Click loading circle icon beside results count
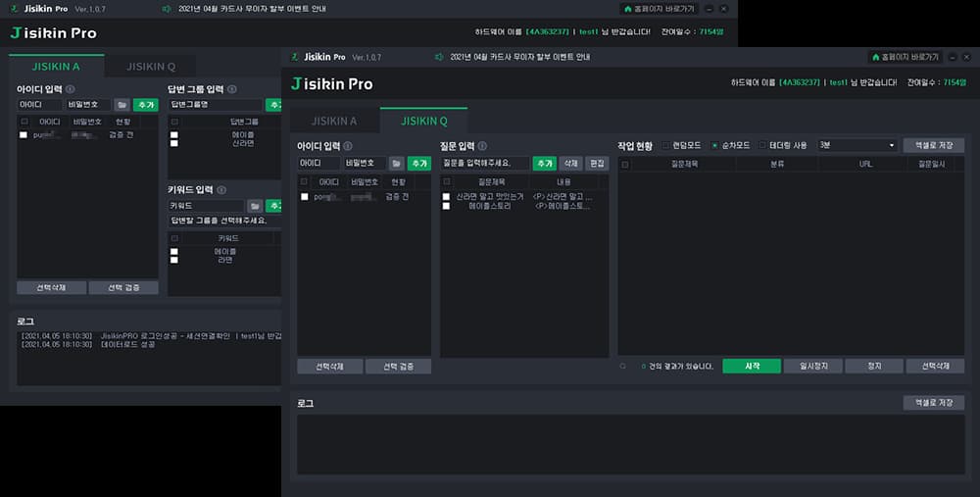The height and width of the screenshot is (497, 980). (x=622, y=367)
